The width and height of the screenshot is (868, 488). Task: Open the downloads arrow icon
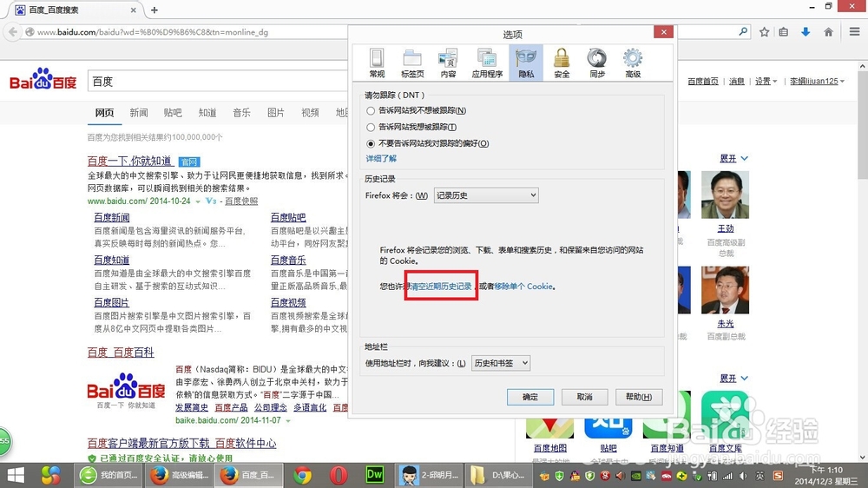pyautogui.click(x=806, y=32)
